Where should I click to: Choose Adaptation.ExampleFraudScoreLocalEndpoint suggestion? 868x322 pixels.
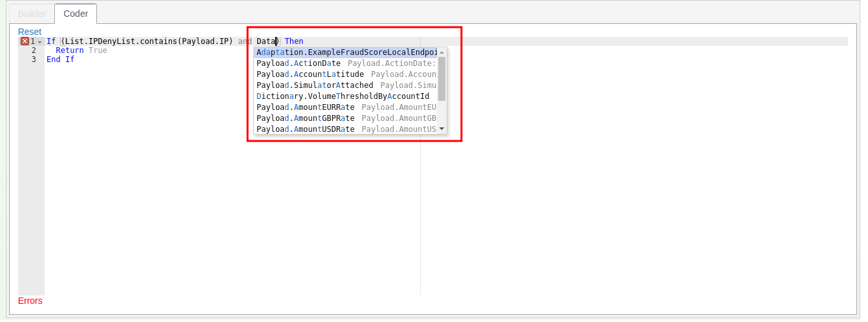pos(346,52)
